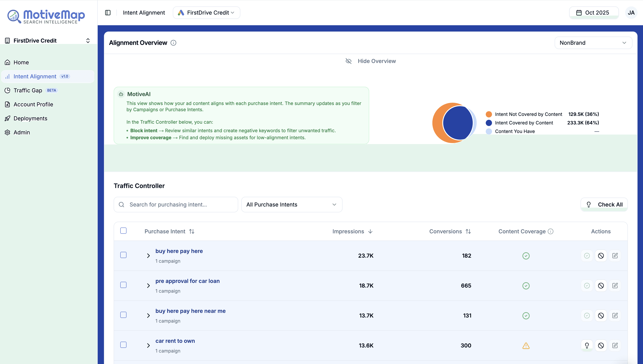The height and width of the screenshot is (364, 643).
Task: Click warning icon on car rent to own row
Action: 526,346
